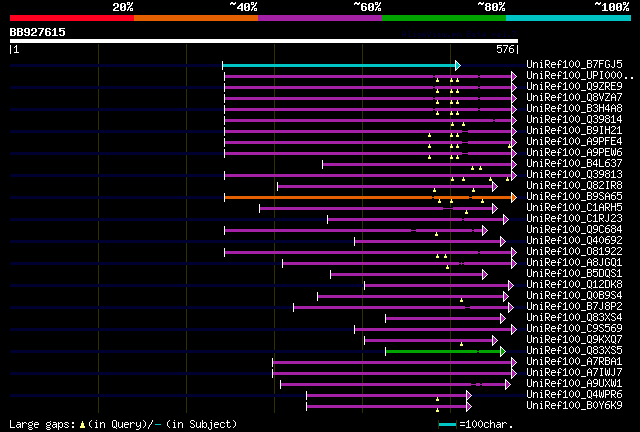Select the UniRef100_B5DQS1 label
640x432 pixels.
coord(574,273)
